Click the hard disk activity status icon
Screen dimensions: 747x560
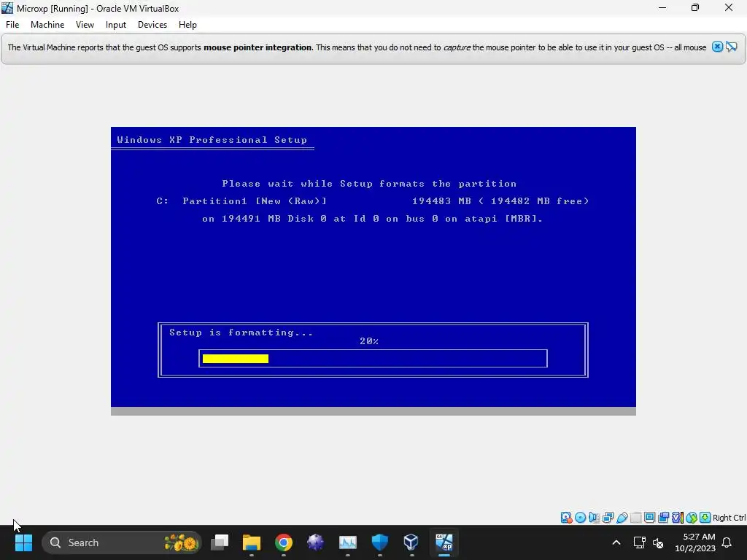click(x=566, y=518)
